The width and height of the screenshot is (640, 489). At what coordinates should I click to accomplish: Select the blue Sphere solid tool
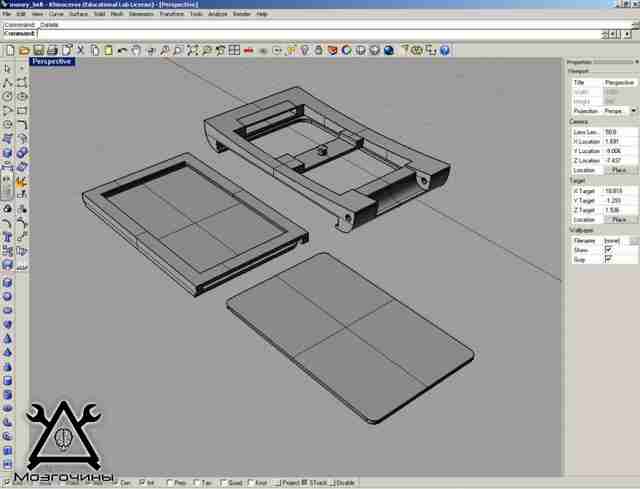7,296
